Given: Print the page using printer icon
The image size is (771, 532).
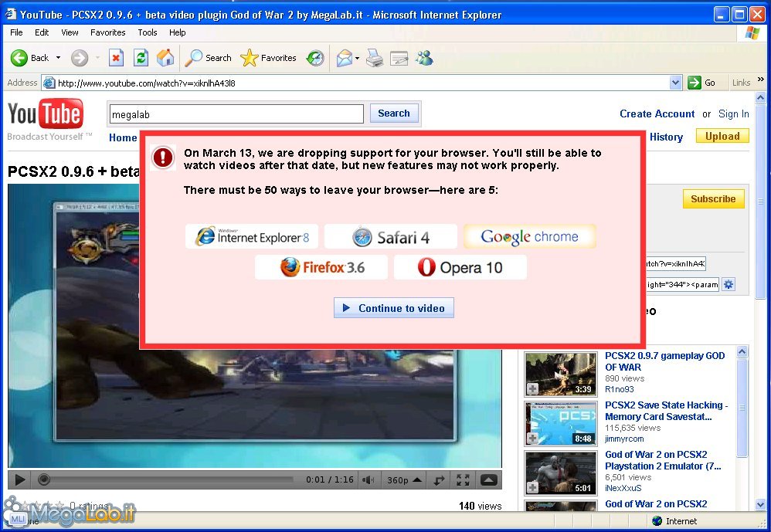Looking at the screenshot, I should click(x=375, y=58).
